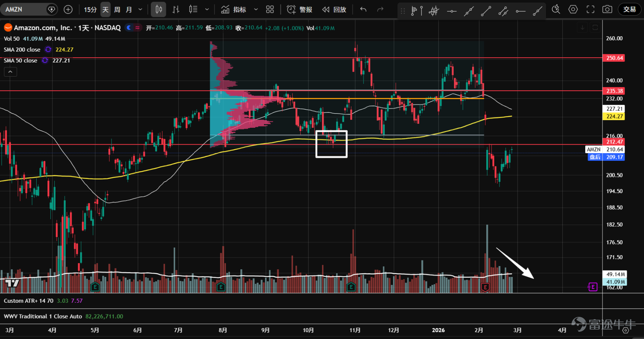Select the horizontal ray drawing tool
Image resolution: width=644 pixels, height=339 pixels.
pos(520,11)
